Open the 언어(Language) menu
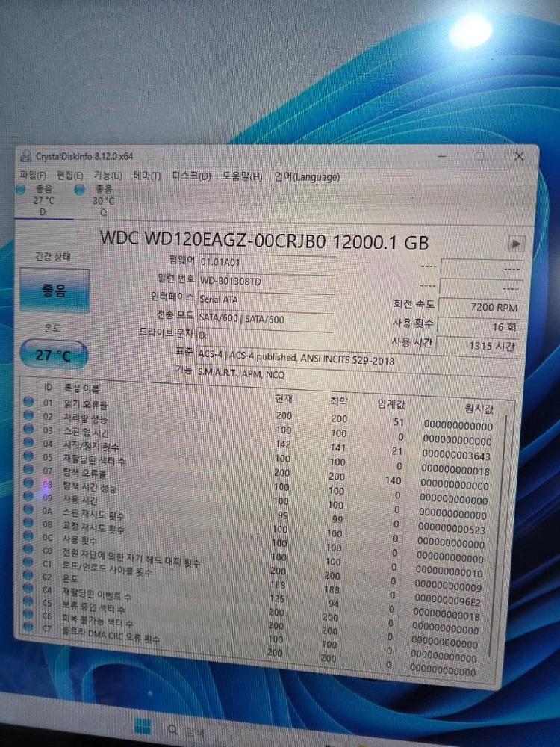This screenshot has width=560, height=747. pos(307,177)
